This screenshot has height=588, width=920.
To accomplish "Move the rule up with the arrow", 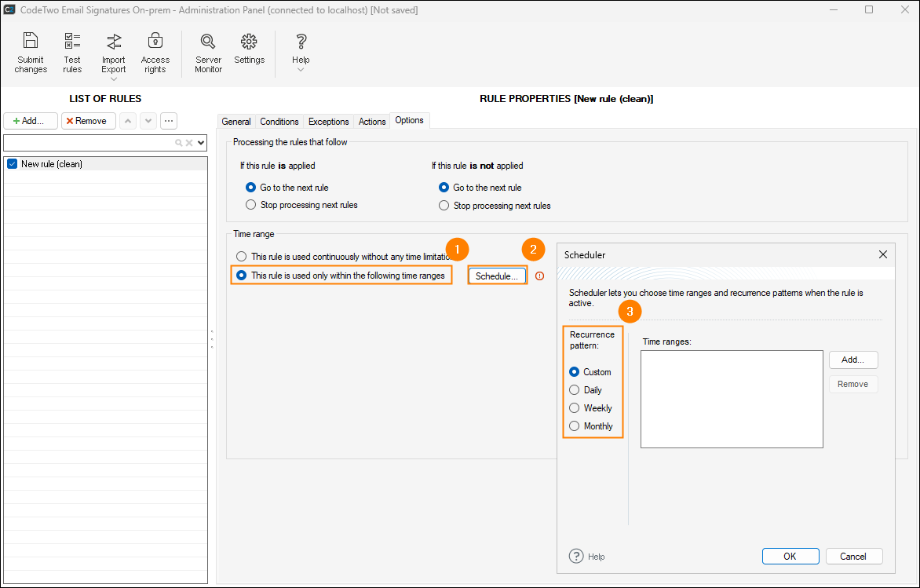I will pos(128,121).
